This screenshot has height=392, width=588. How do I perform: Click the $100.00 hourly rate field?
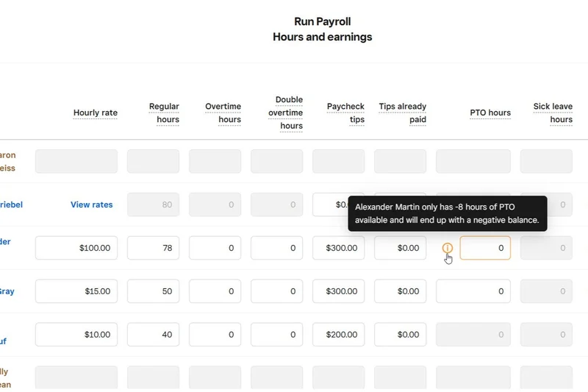coord(76,248)
